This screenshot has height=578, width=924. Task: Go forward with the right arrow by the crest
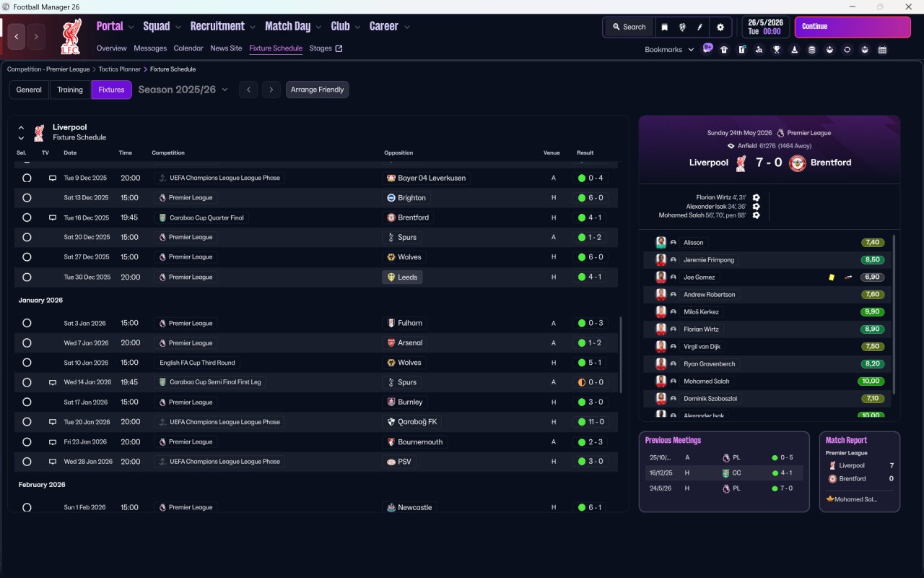(x=36, y=37)
